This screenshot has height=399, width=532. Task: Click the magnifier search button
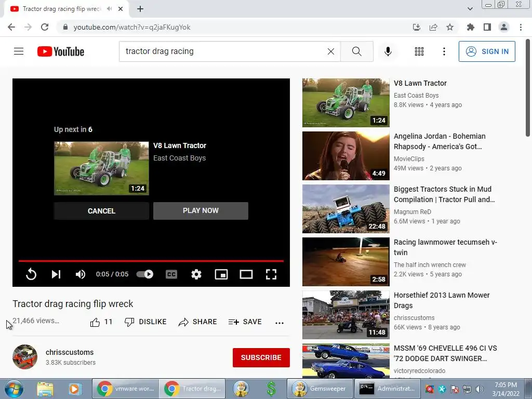point(356,51)
